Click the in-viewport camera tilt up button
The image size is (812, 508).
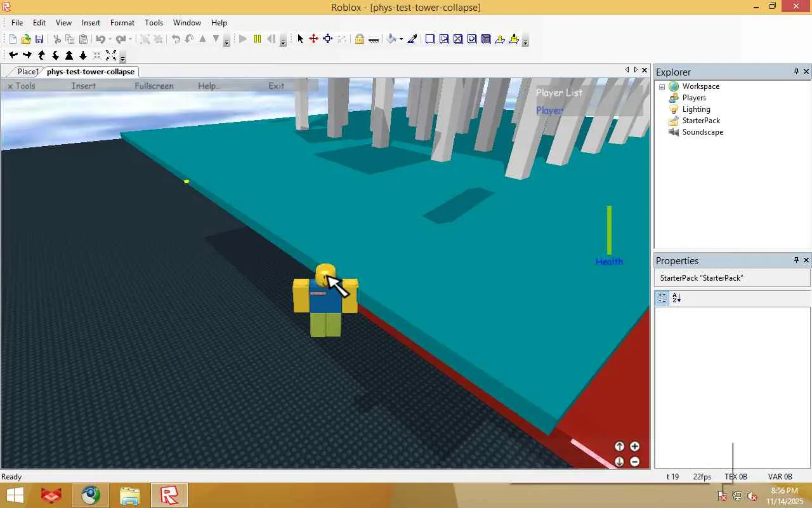619,446
